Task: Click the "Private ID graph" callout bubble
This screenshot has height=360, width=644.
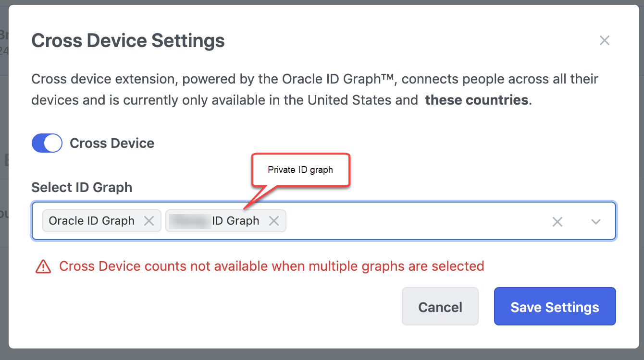Action: pyautogui.click(x=300, y=170)
